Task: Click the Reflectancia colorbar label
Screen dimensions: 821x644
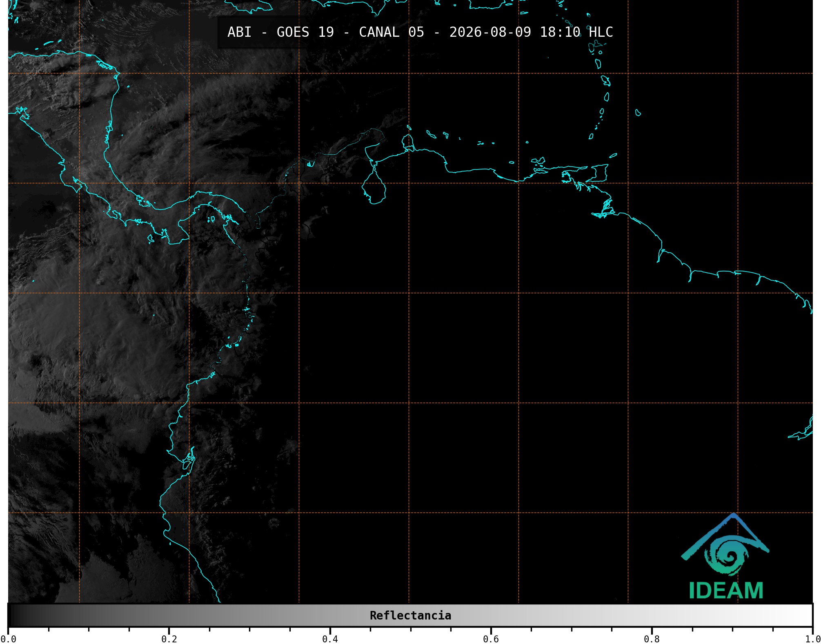Action: [410, 615]
